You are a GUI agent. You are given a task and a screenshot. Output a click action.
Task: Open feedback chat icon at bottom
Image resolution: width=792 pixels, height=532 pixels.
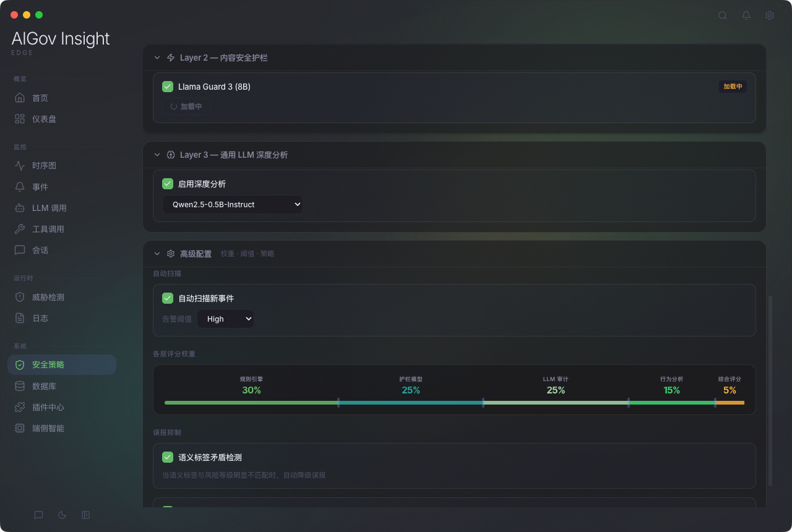(38, 515)
